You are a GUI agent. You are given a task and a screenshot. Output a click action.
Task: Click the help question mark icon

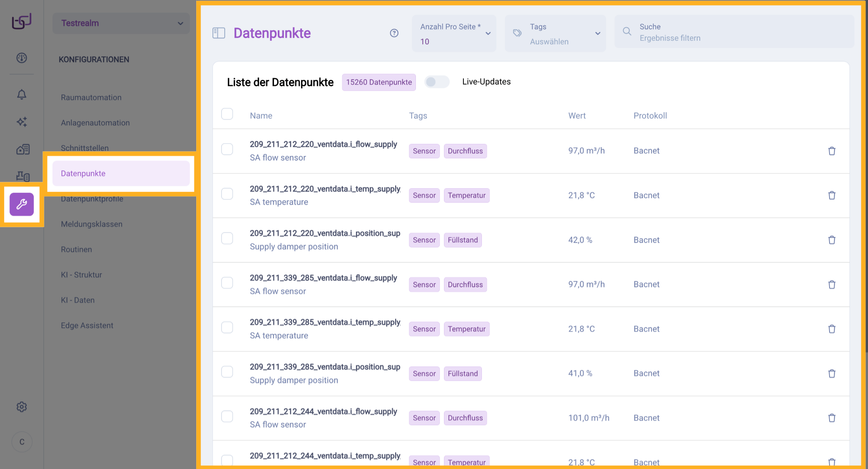(x=394, y=33)
